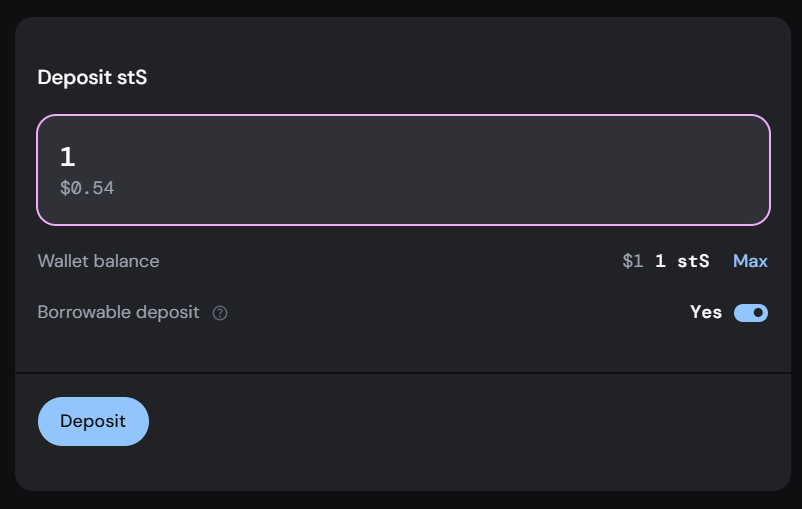Click blank space between Wallet balance and $1

coord(390,261)
